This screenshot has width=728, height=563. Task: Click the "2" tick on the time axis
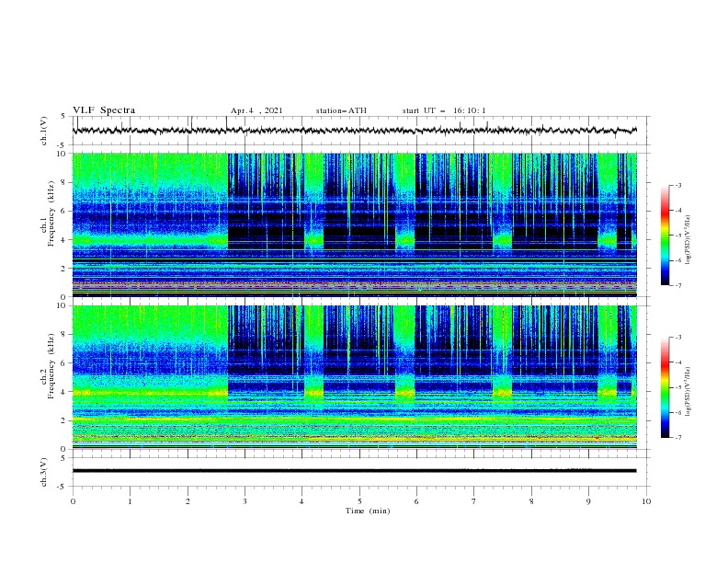pyautogui.click(x=188, y=501)
